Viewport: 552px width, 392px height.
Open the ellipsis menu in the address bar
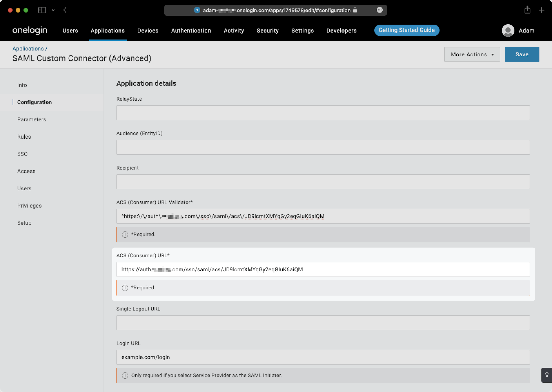click(x=380, y=10)
